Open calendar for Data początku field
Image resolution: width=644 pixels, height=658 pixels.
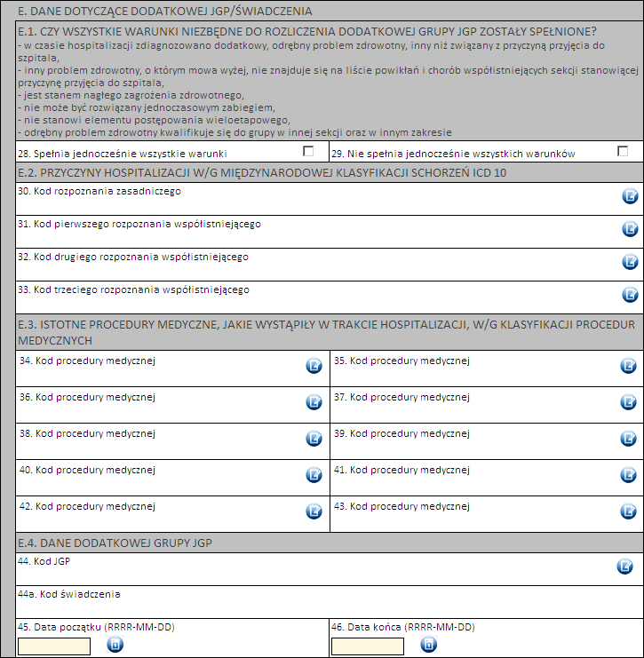(x=115, y=646)
